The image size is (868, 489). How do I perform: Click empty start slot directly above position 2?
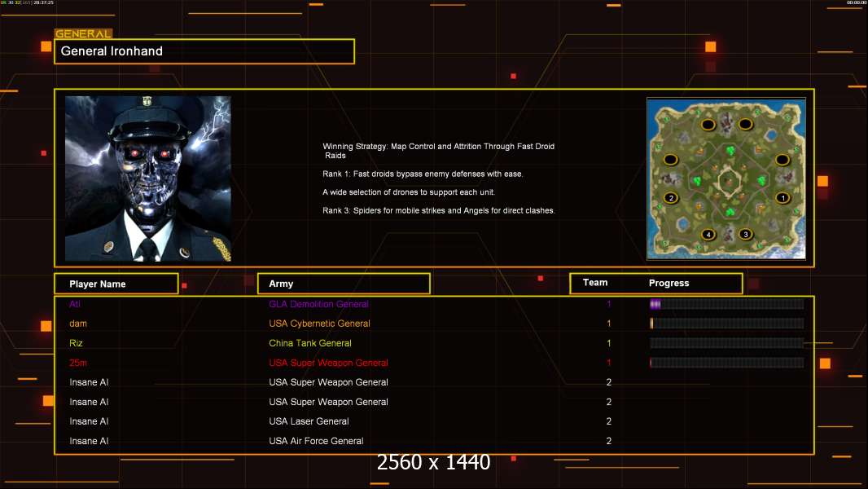click(671, 160)
